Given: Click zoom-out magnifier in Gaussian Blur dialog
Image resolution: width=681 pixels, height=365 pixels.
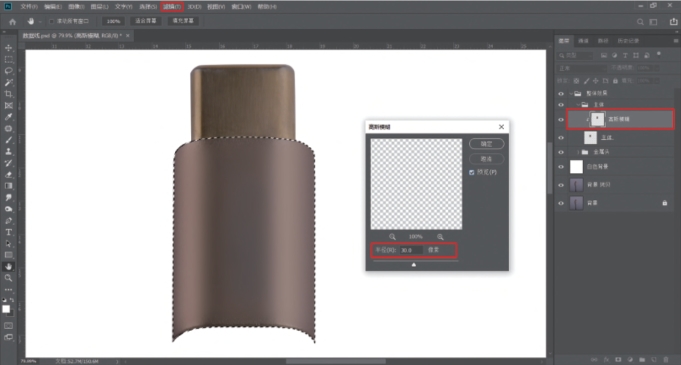Looking at the screenshot, I should click(x=392, y=237).
